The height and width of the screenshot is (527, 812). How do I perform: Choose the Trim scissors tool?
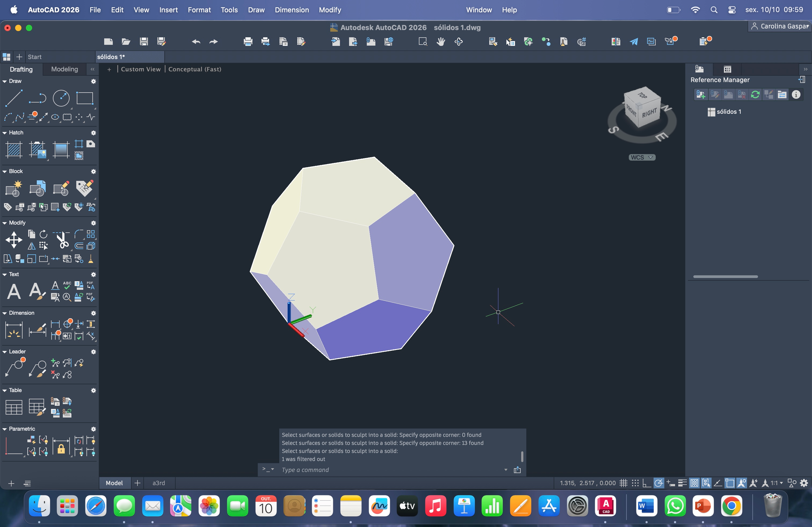(63, 240)
